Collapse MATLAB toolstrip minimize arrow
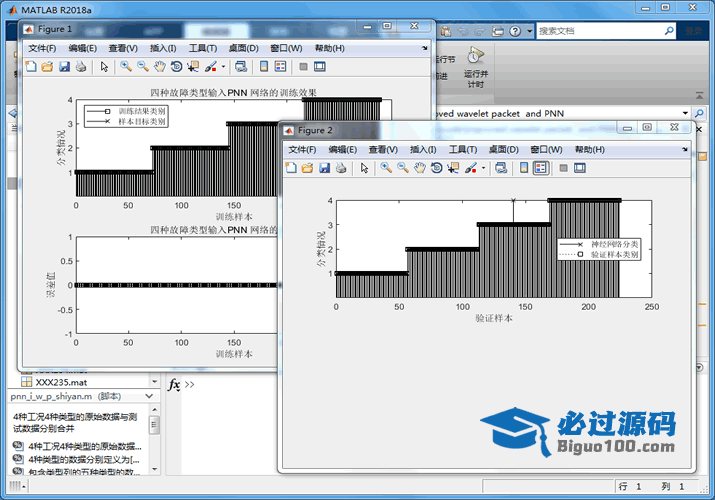The width and height of the screenshot is (715, 500). pos(699,95)
